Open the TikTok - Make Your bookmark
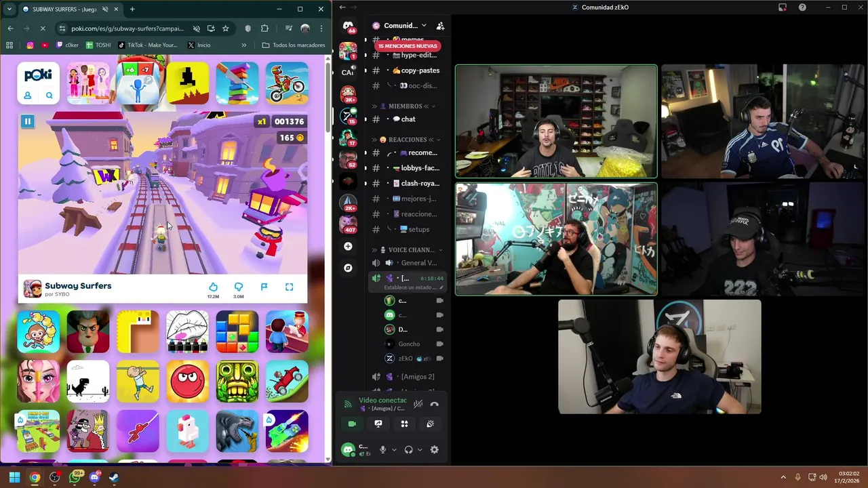Viewport: 868px width, 488px height. point(147,45)
